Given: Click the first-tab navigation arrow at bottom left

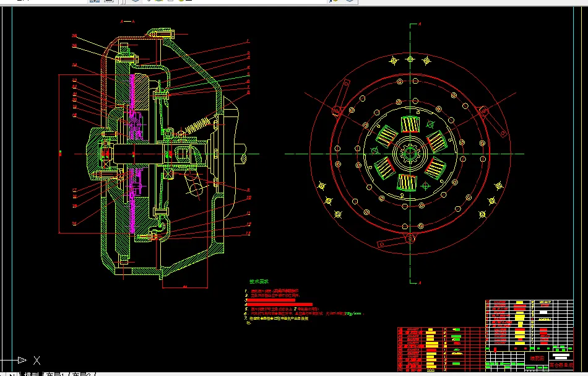Looking at the screenshot, I should point(3,374).
